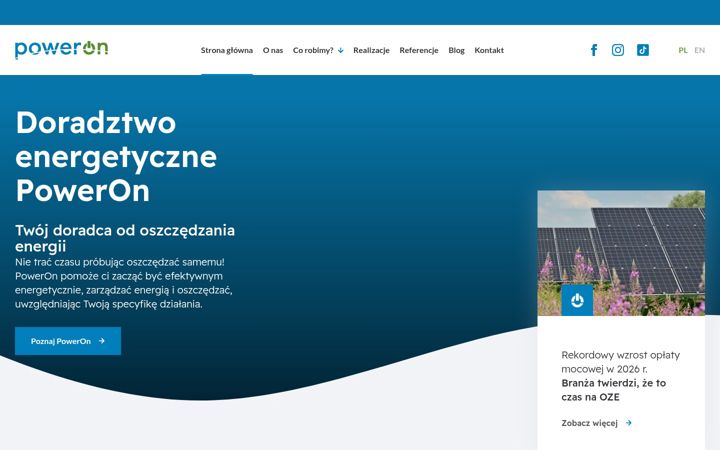Click heading Doradztwo energetyczne PowerOn
Screen dimensions: 720x450
pyautogui.click(x=116, y=156)
